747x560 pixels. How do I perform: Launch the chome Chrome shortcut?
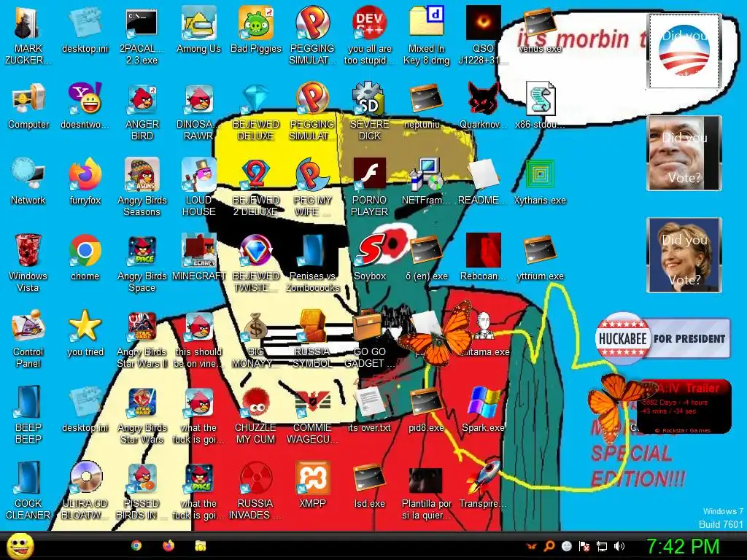point(85,257)
